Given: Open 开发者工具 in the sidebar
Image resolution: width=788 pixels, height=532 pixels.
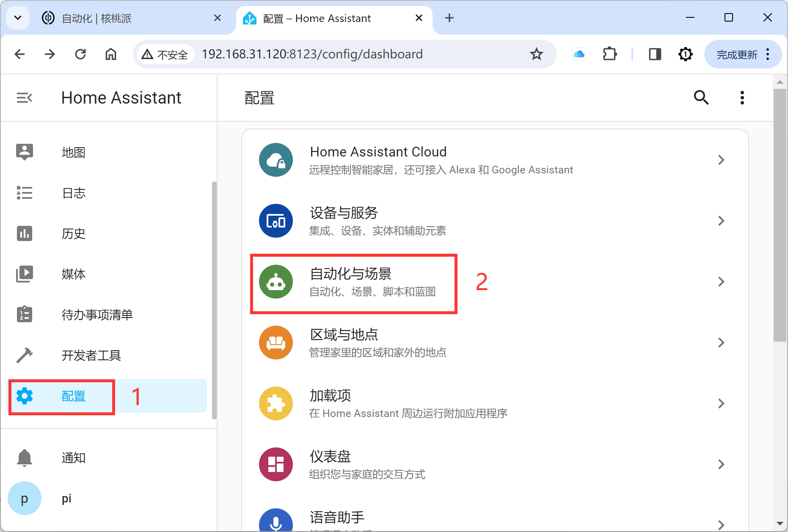Looking at the screenshot, I should point(107,355).
